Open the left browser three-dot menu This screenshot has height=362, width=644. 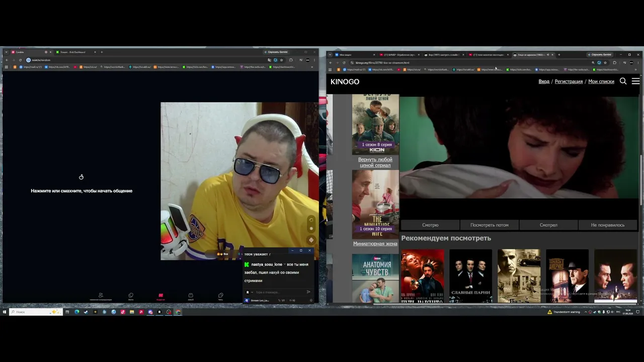pyautogui.click(x=314, y=60)
